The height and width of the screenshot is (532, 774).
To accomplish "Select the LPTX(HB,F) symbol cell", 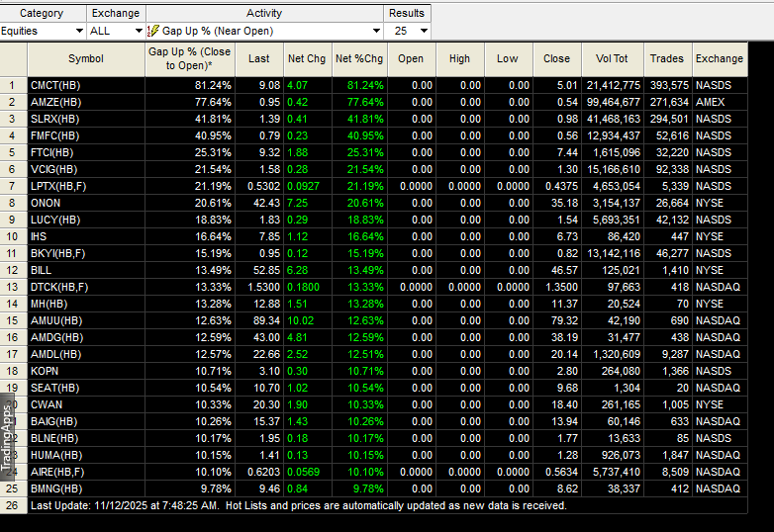I will click(x=86, y=186).
